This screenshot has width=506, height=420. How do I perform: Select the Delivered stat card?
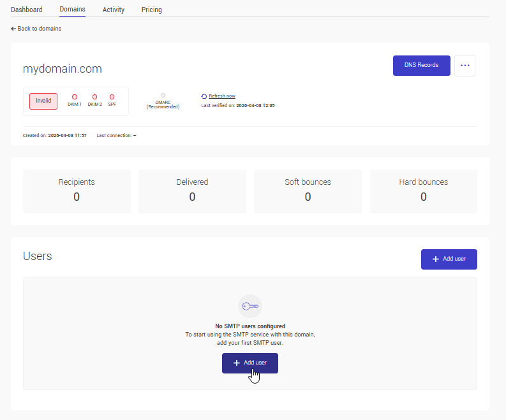point(192,191)
